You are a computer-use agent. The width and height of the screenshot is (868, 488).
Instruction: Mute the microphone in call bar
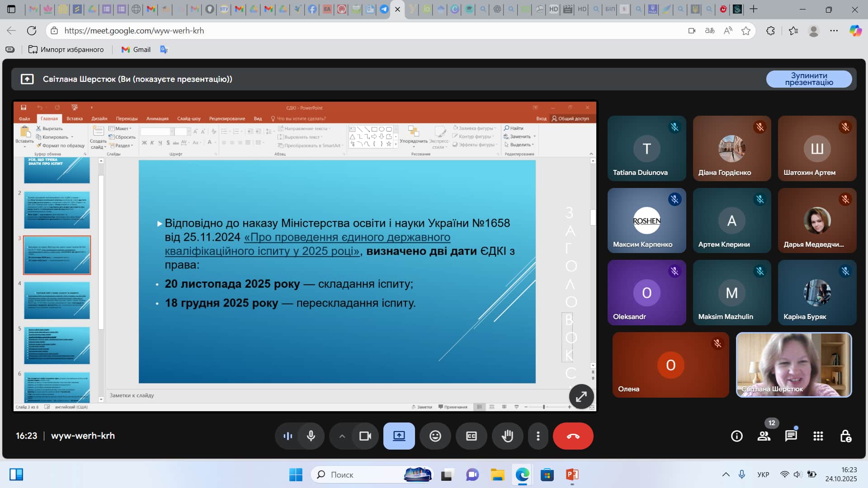click(x=311, y=436)
